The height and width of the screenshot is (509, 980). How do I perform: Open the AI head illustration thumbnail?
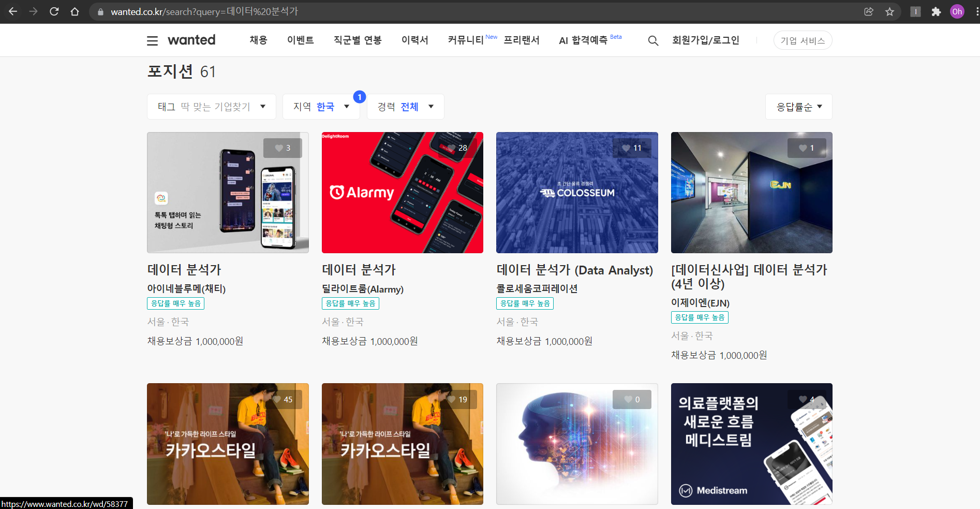pyautogui.click(x=577, y=444)
